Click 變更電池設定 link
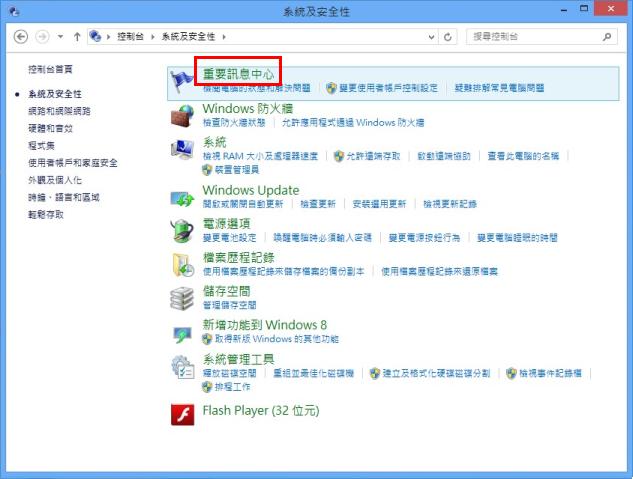Image resolution: width=633 pixels, height=479 pixels. pyautogui.click(x=229, y=238)
